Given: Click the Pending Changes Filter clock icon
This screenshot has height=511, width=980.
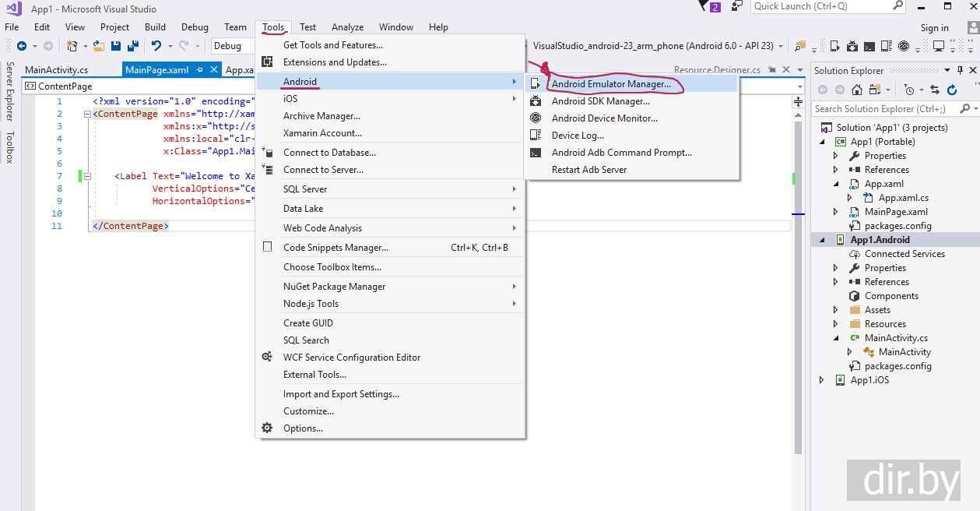Looking at the screenshot, I should [909, 90].
